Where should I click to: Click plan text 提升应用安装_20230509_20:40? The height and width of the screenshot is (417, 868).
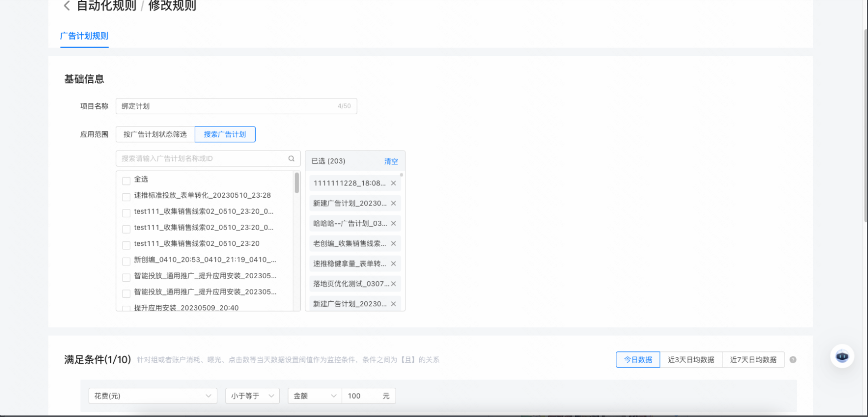(x=187, y=307)
